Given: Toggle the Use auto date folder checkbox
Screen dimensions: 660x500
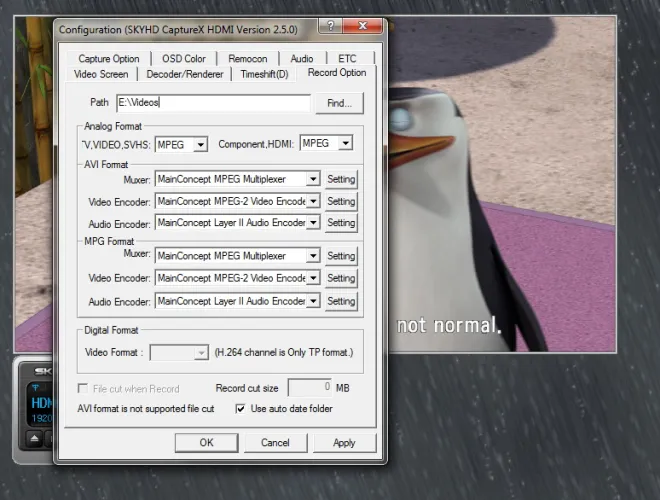Looking at the screenshot, I should point(240,409).
